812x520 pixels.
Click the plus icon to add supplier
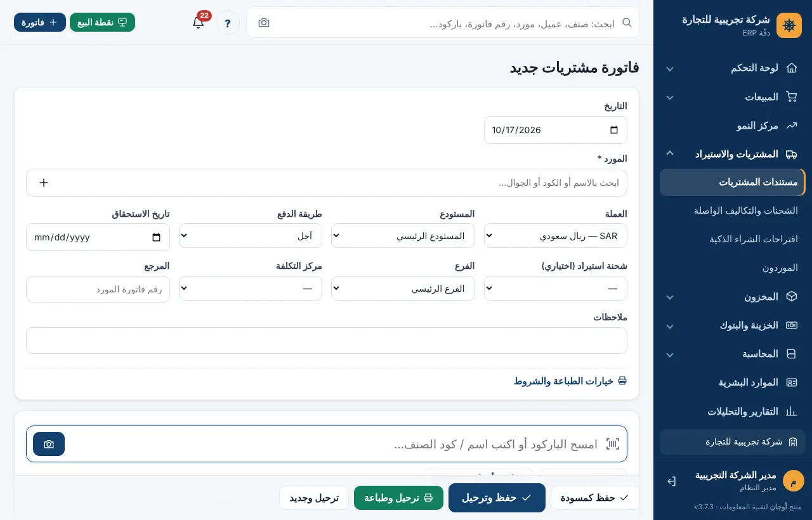[44, 183]
